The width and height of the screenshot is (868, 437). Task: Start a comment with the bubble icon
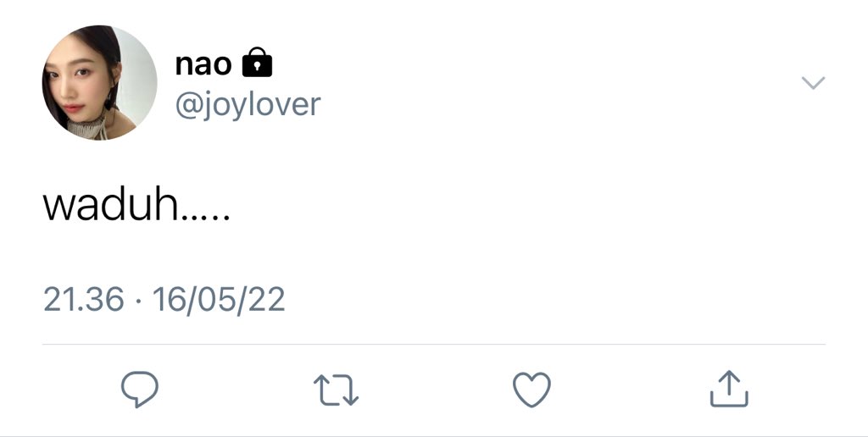coord(140,390)
